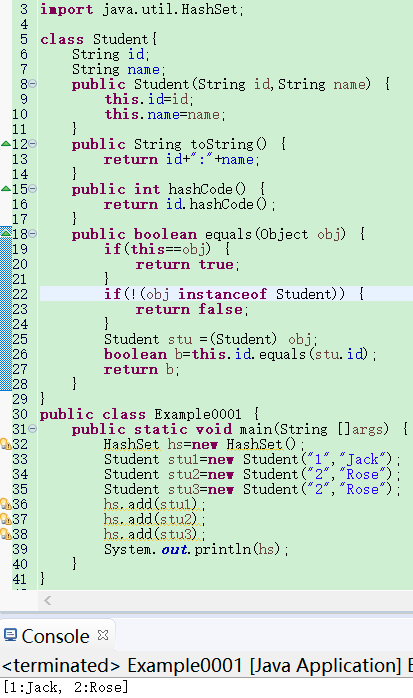Image resolution: width=413 pixels, height=698 pixels.
Task: Collapse the toString method fold at line 12
Action: pos(33,143)
